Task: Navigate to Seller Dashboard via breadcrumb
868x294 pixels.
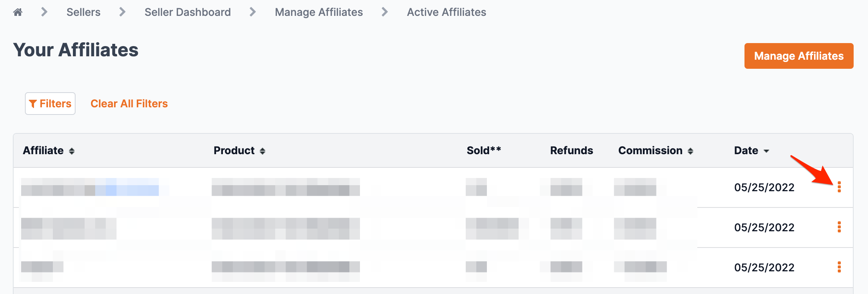Action: tap(187, 12)
